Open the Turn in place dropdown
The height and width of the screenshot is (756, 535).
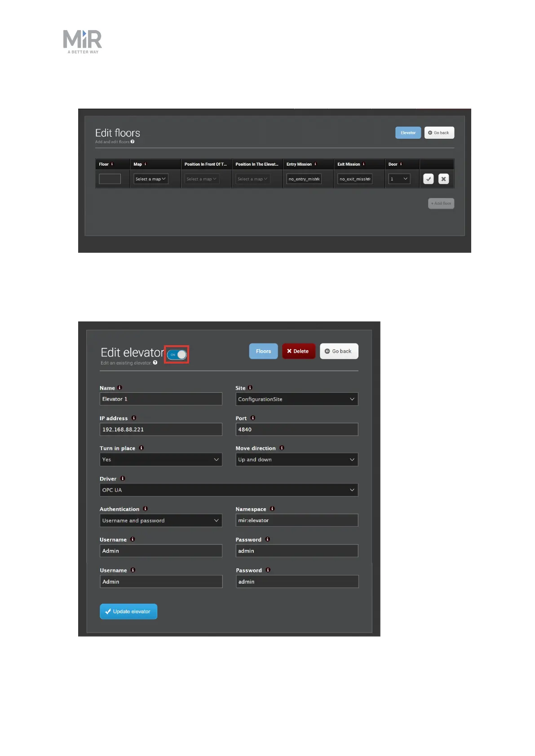point(161,459)
